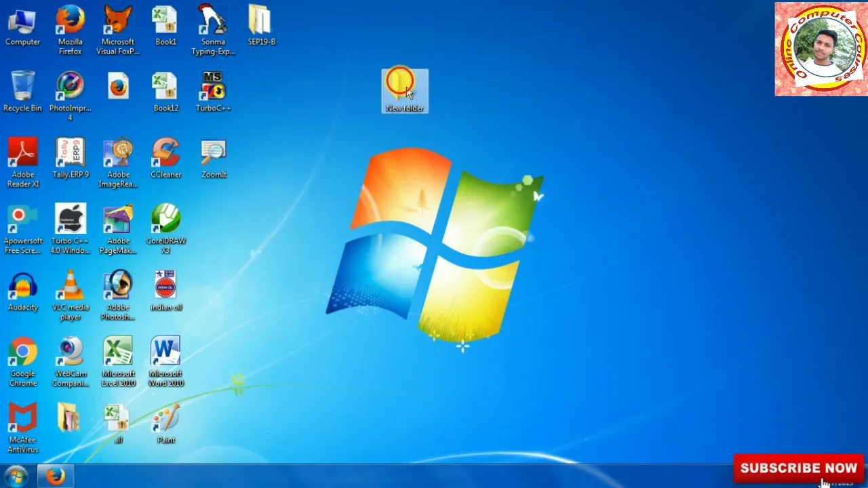Select the VLC media player shortcut
This screenshot has width=868, height=488.
[x=70, y=296]
